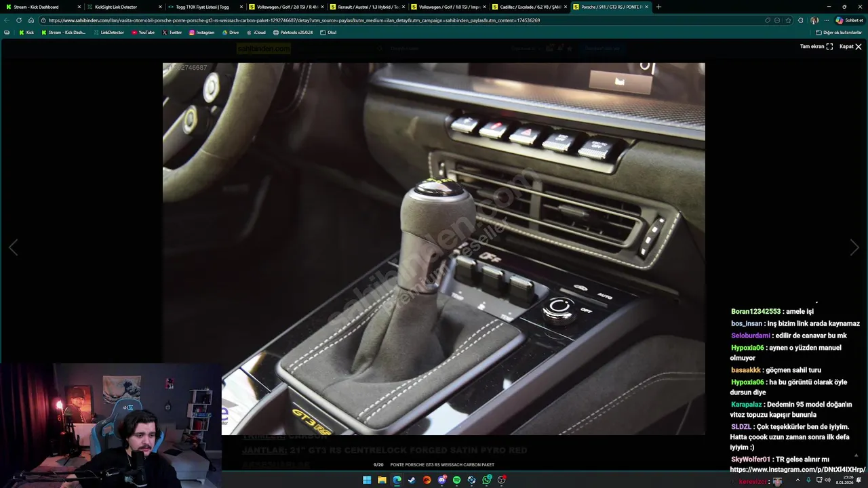Go back in browser history
868x488 pixels.
click(7, 20)
